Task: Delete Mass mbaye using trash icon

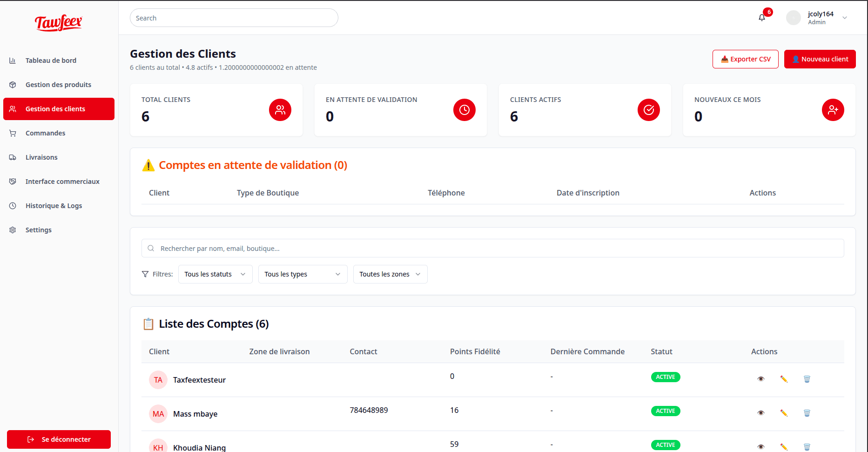Action: [807, 413]
